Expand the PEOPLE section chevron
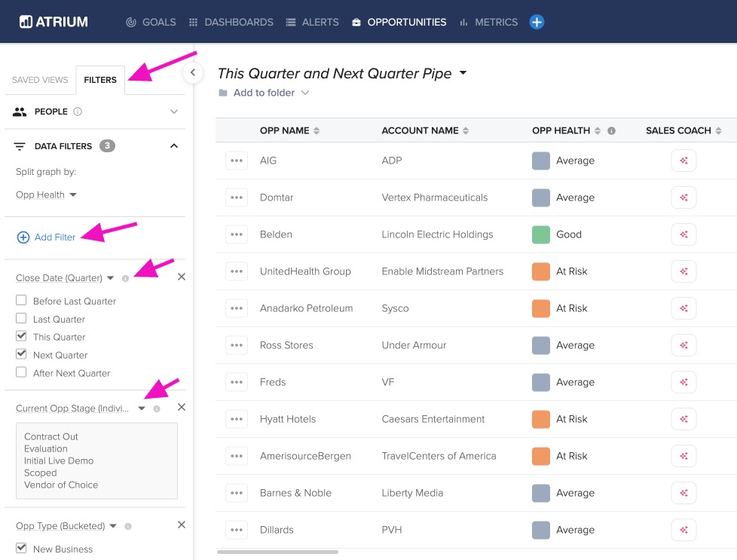 tap(174, 112)
